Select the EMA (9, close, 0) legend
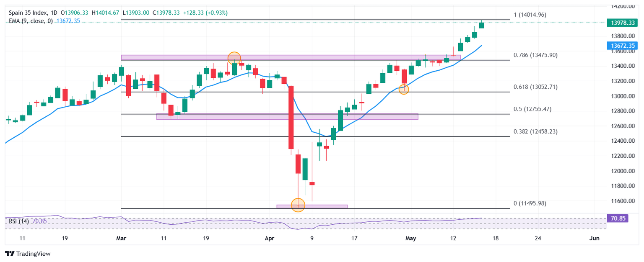The width and height of the screenshot is (644, 262). (31, 21)
